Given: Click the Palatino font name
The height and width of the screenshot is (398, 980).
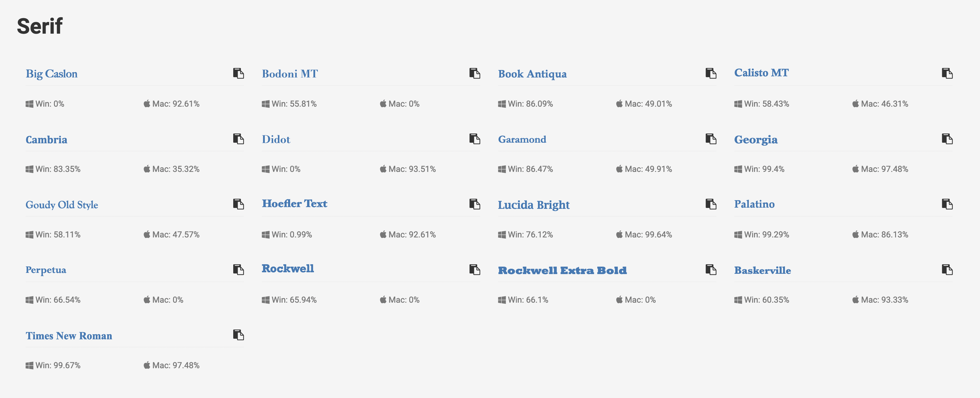Looking at the screenshot, I should pyautogui.click(x=754, y=204).
